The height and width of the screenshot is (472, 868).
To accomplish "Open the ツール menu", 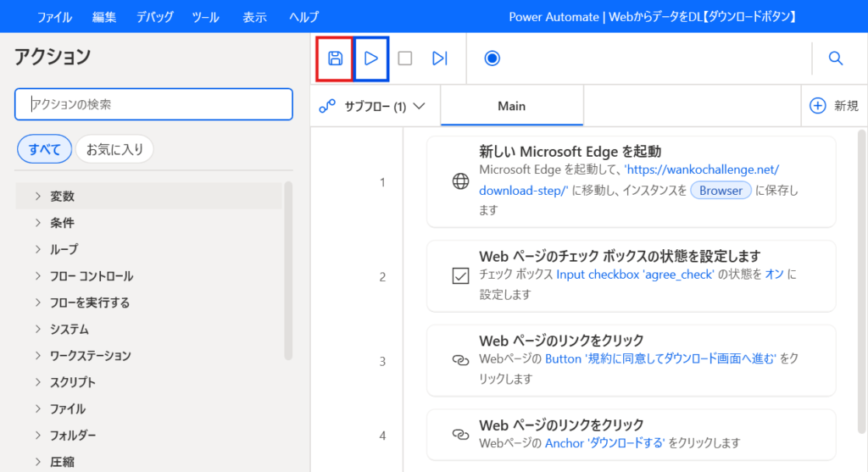I will [x=205, y=17].
